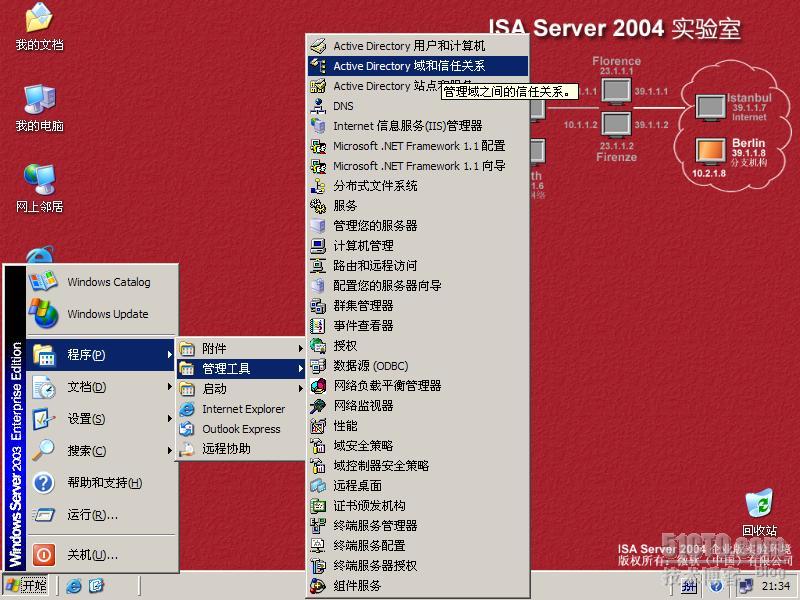Click the 网络监视器 icon

click(x=318, y=406)
